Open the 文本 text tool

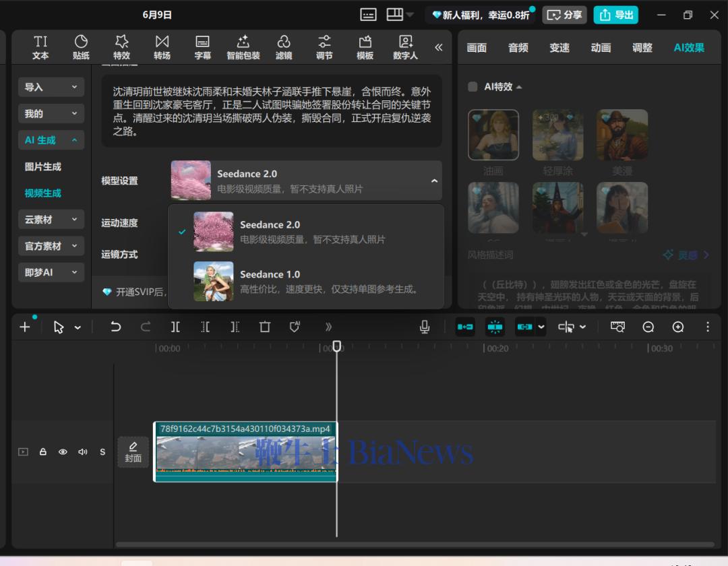(x=40, y=47)
